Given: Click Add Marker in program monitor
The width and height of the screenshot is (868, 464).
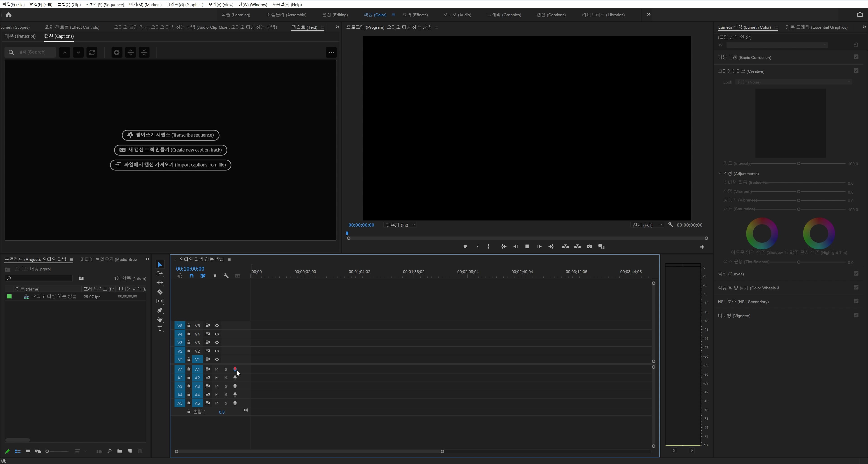Looking at the screenshot, I should 465,246.
